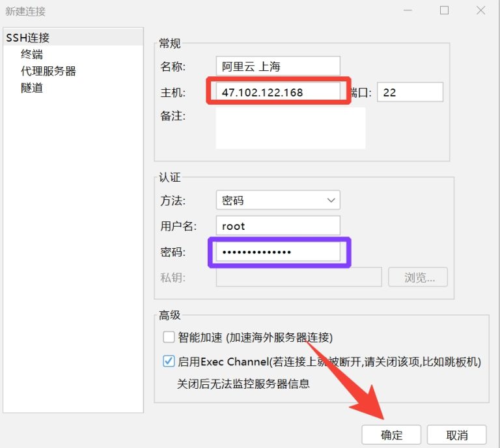Click the 端口 field showing 22
The width and height of the screenshot is (500, 448).
pyautogui.click(x=410, y=92)
